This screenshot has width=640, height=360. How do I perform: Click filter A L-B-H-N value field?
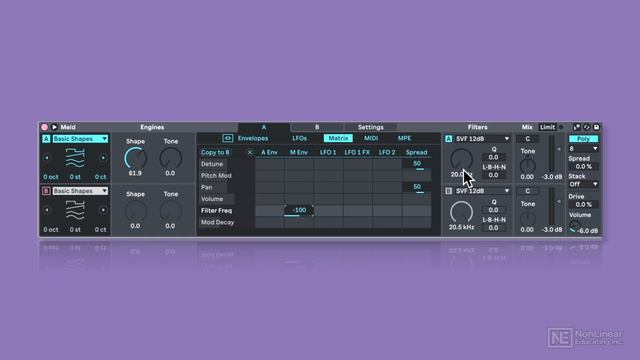pyautogui.click(x=493, y=175)
